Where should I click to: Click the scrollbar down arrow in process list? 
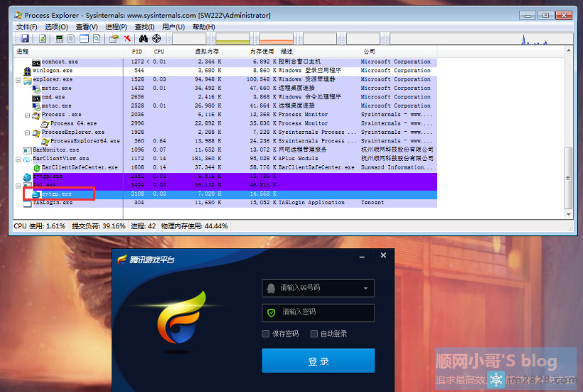568,214
